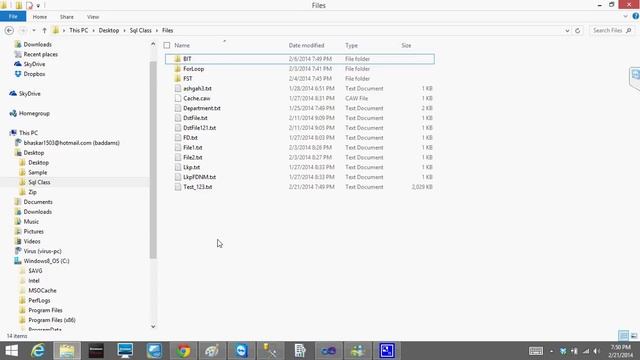640x360 pixels.
Task: Open the View ribbon tab
Action: click(x=93, y=17)
